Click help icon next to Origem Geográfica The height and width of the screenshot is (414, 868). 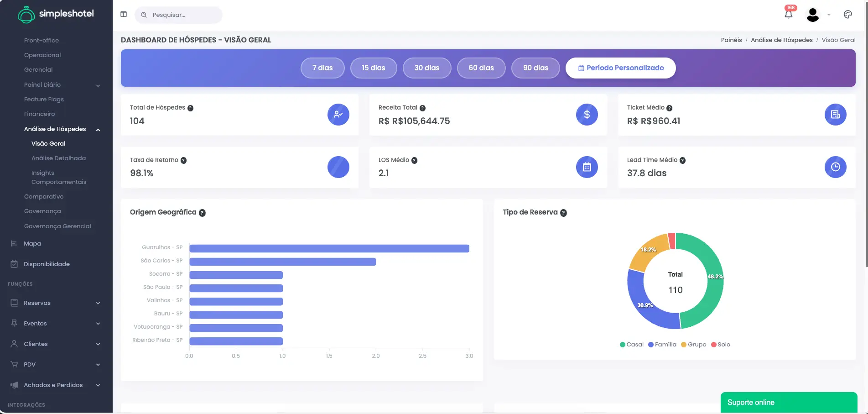(x=202, y=213)
